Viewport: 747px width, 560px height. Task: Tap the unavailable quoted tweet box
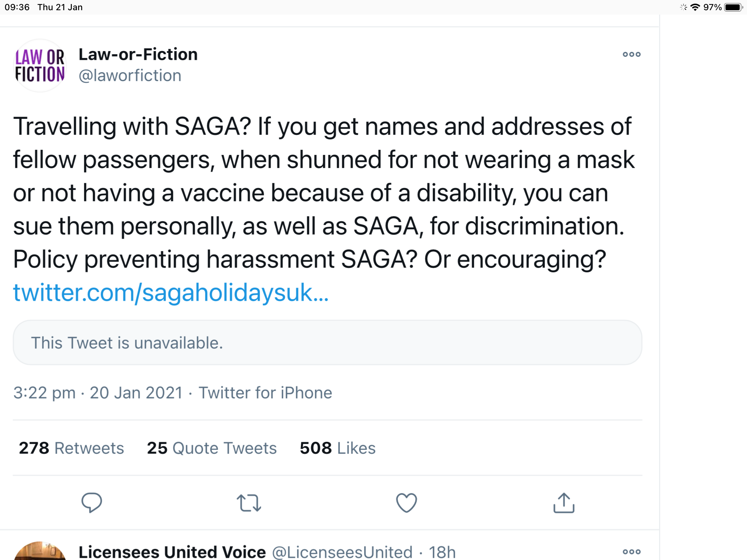coord(327,343)
